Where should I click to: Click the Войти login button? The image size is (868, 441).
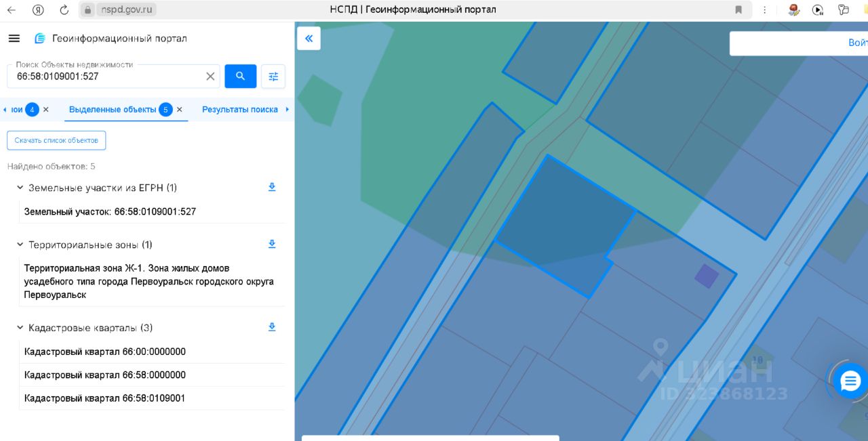click(858, 43)
